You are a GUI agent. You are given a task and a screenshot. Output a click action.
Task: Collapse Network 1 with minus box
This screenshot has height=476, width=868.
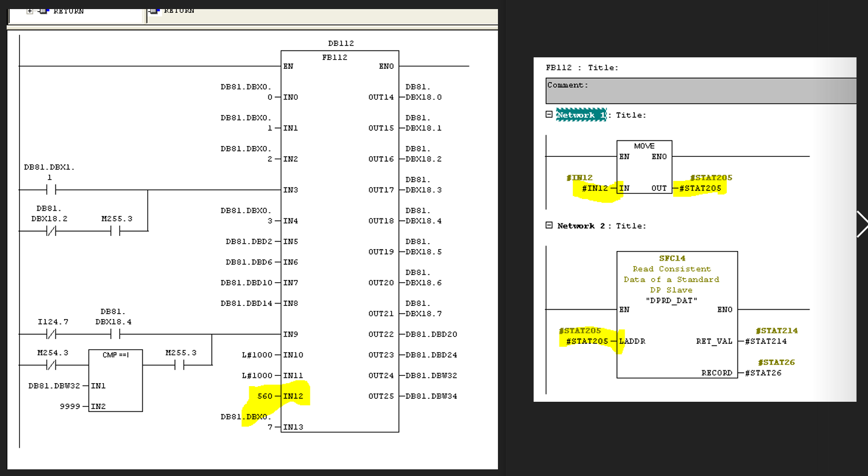[549, 115]
